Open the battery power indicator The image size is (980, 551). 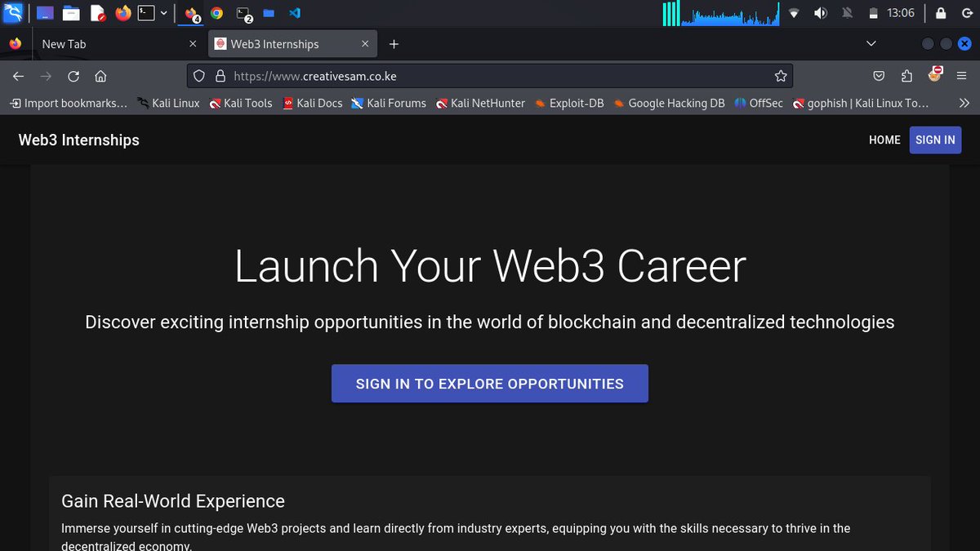[873, 13]
